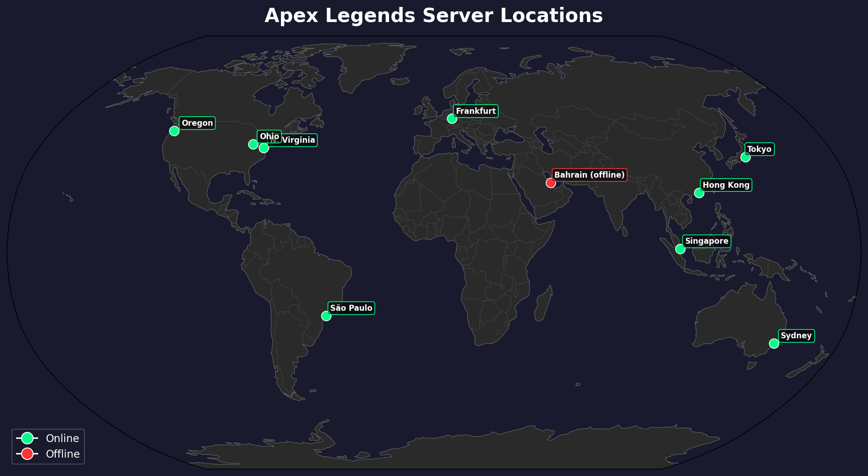
Task: Select the Ohio server marker dot
Action: coord(253,144)
